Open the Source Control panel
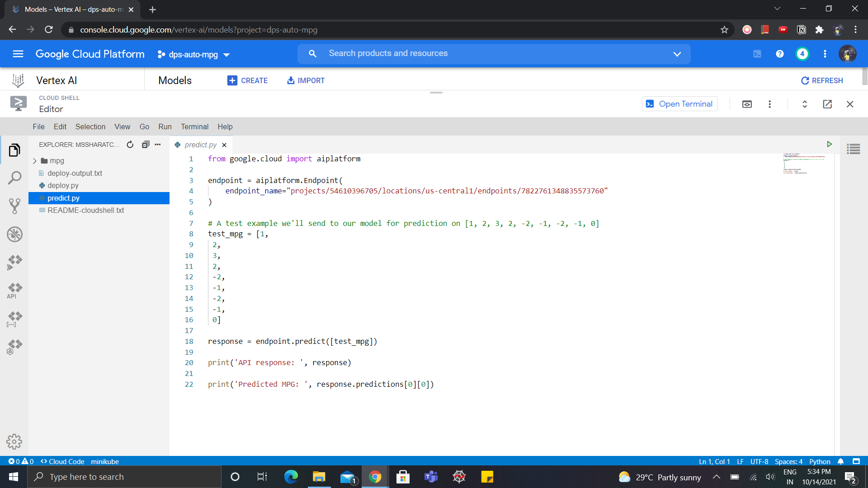 pyautogui.click(x=15, y=206)
